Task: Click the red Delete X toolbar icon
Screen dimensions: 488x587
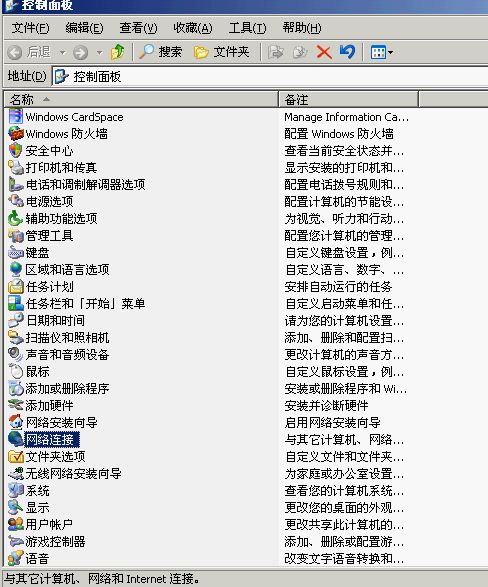Action: pos(324,52)
